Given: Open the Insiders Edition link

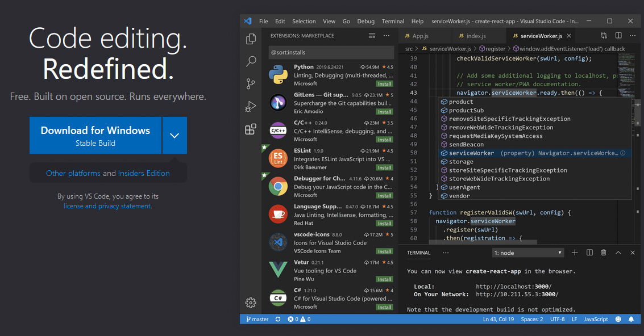Looking at the screenshot, I should (x=144, y=173).
